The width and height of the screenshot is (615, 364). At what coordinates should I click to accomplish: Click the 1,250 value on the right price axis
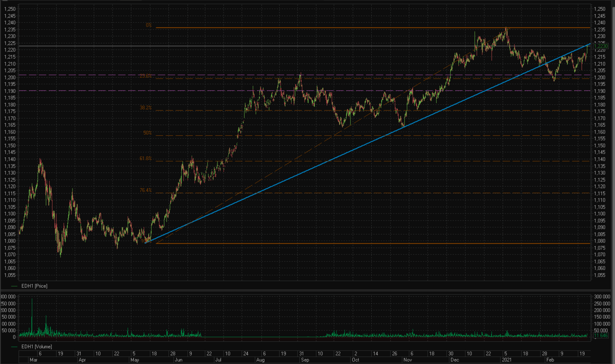click(x=599, y=9)
